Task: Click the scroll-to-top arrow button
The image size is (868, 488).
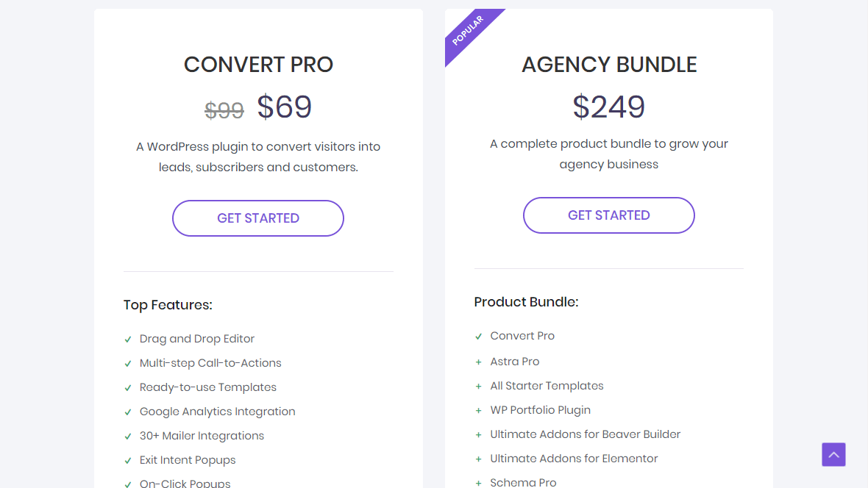Action: pyautogui.click(x=833, y=454)
